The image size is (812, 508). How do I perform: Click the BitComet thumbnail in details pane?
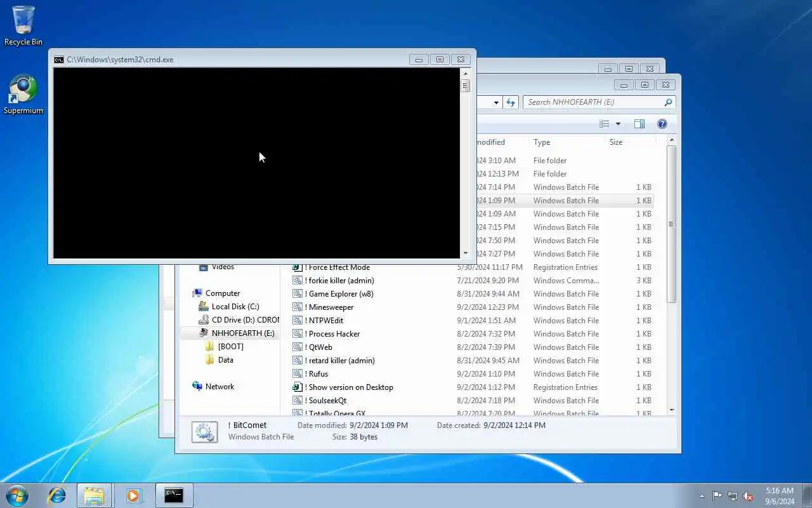pos(204,432)
